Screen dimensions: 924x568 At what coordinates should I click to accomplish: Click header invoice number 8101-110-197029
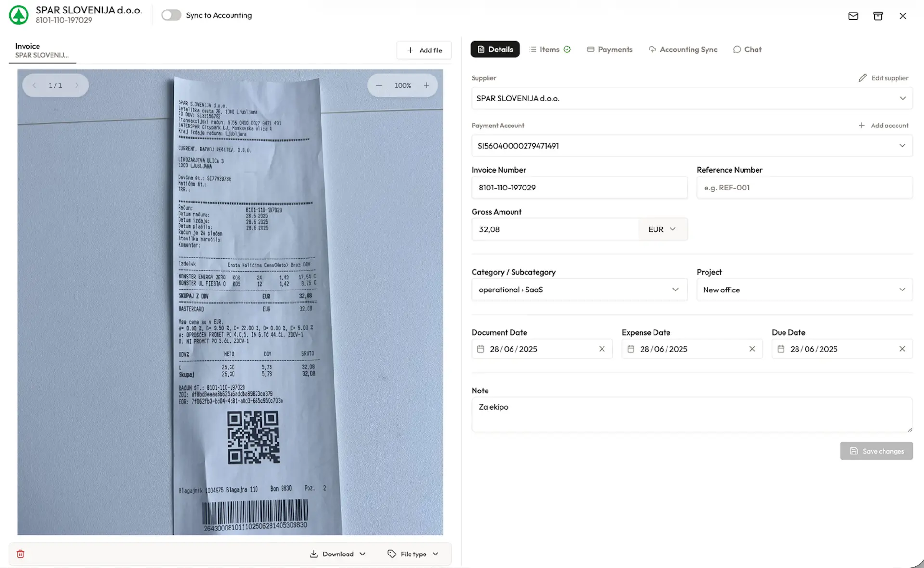pyautogui.click(x=64, y=20)
